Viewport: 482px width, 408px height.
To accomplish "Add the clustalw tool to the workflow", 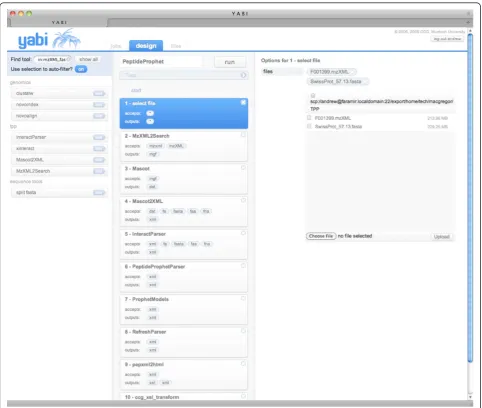I will click(99, 94).
